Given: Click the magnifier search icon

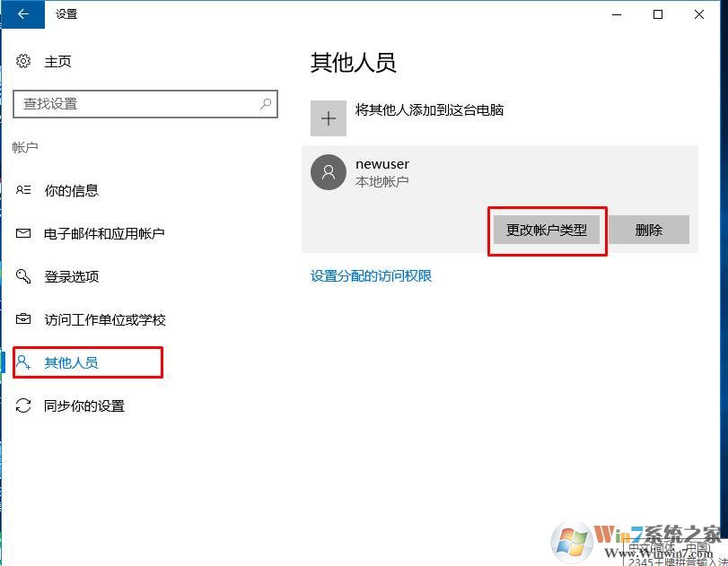Looking at the screenshot, I should 266,103.
